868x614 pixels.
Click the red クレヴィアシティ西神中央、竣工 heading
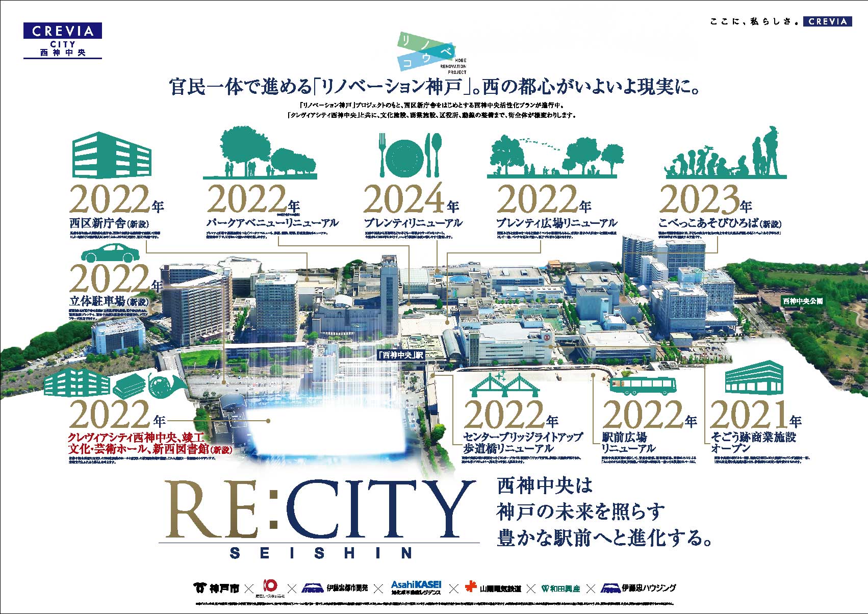(137, 438)
